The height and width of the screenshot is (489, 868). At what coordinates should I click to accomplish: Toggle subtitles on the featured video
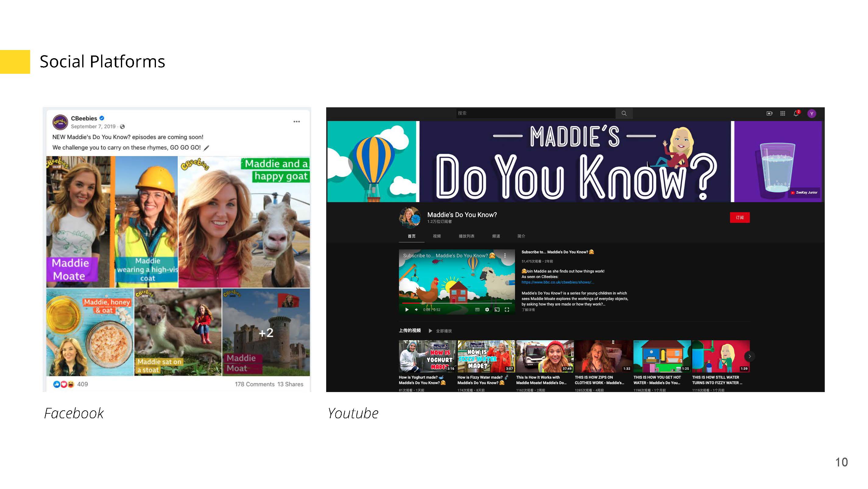point(477,309)
